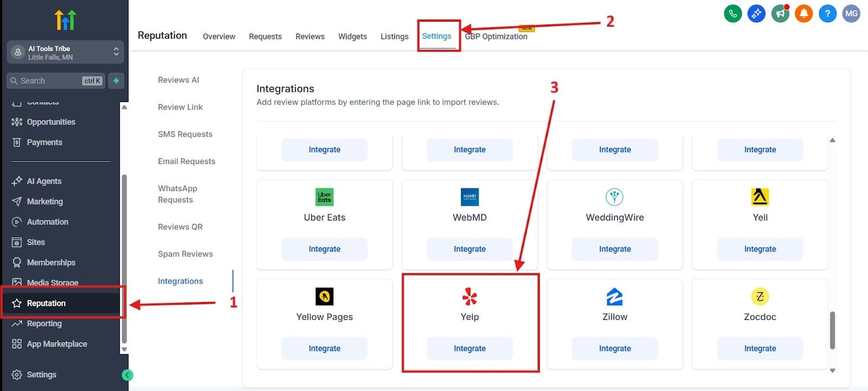Viewport: 868px width, 391px height.
Task: Click the integrations scrollbar up arrow
Action: pos(832,140)
